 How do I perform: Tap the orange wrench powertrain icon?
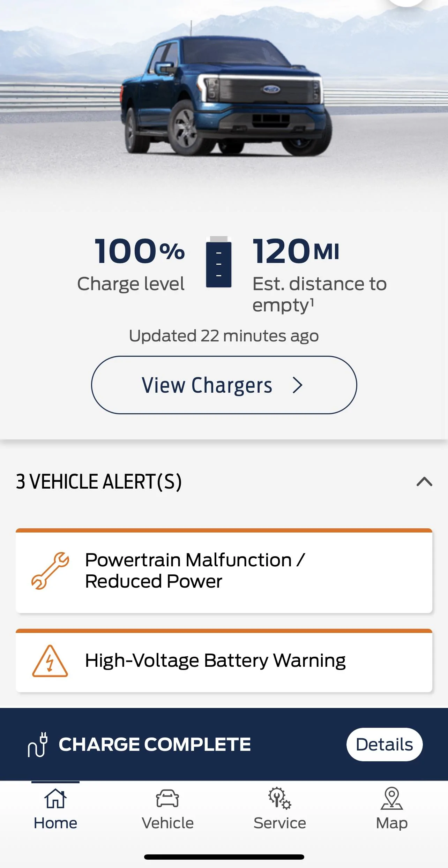[x=50, y=571]
